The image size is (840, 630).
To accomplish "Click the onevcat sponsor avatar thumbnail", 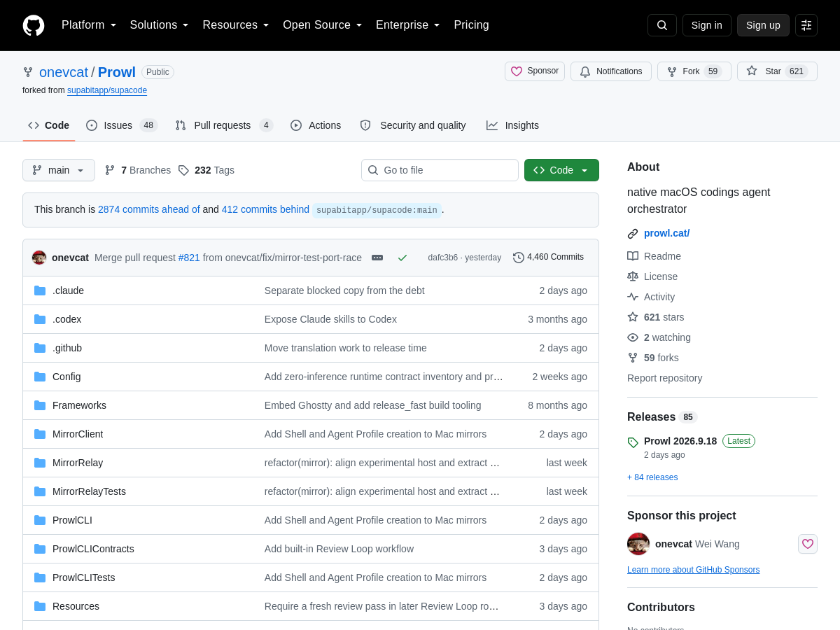I will (x=638, y=544).
